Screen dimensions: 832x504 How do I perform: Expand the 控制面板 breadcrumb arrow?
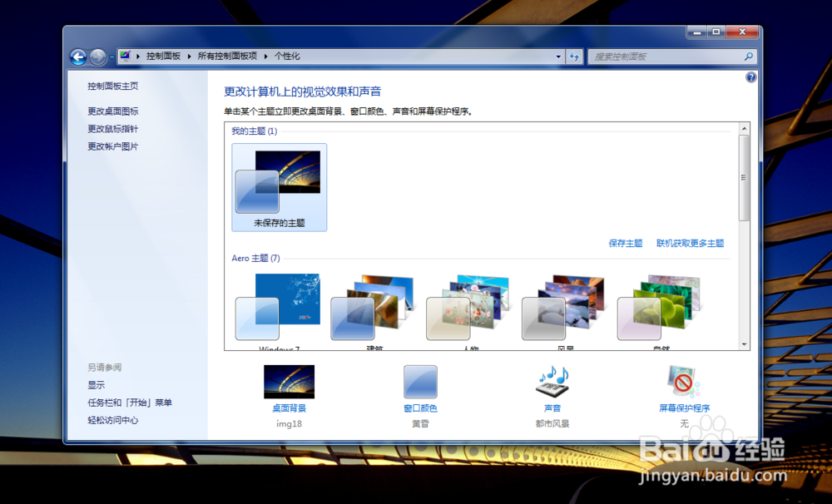click(x=188, y=56)
